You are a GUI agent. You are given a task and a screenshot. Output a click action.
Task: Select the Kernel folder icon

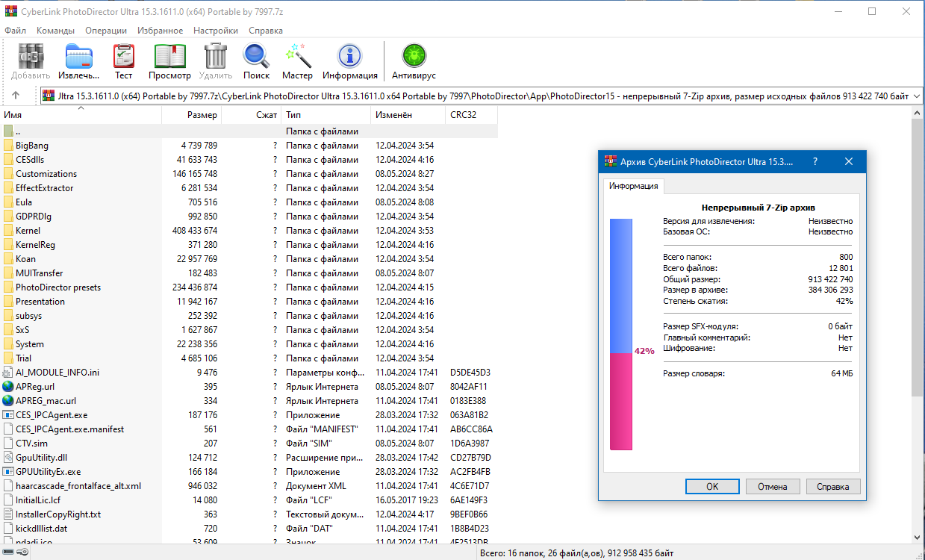point(8,231)
